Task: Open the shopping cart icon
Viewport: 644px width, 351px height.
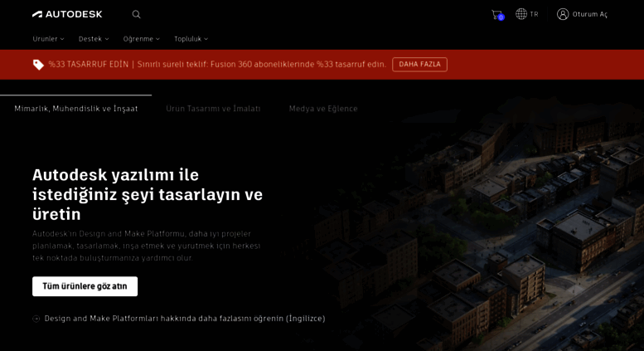Action: click(497, 15)
